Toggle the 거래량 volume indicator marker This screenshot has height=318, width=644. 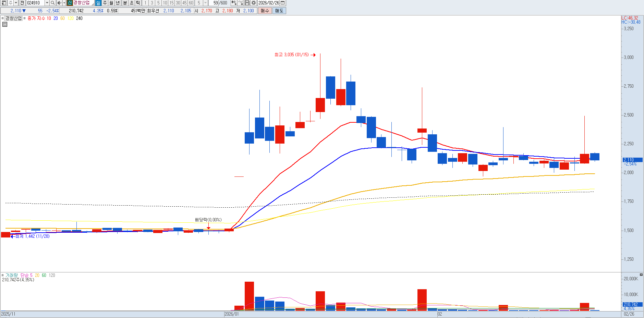click(3, 275)
